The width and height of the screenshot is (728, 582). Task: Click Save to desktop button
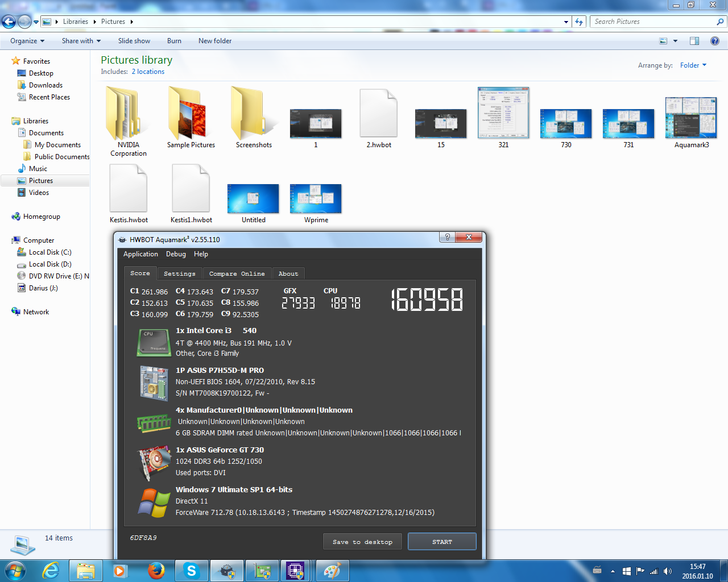[362, 542]
